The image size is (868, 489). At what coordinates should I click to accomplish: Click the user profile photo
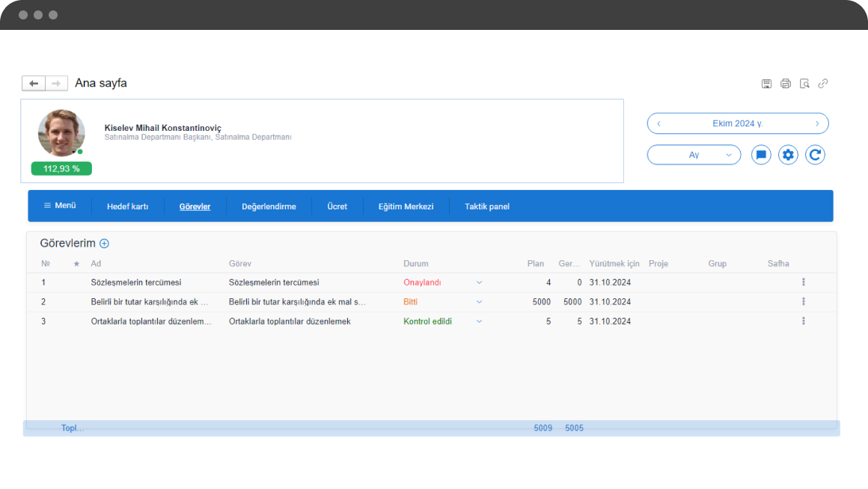point(61,133)
